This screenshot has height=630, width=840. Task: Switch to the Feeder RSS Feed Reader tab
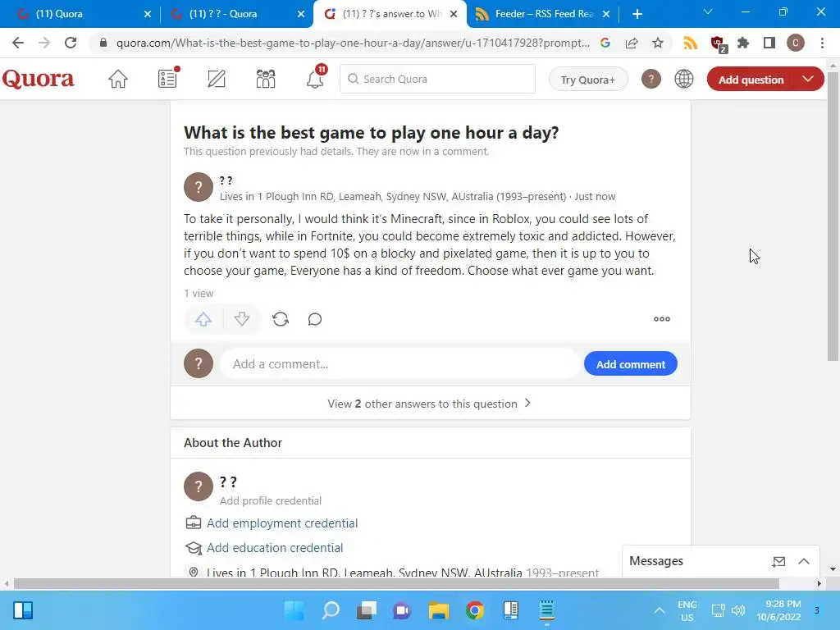point(544,14)
